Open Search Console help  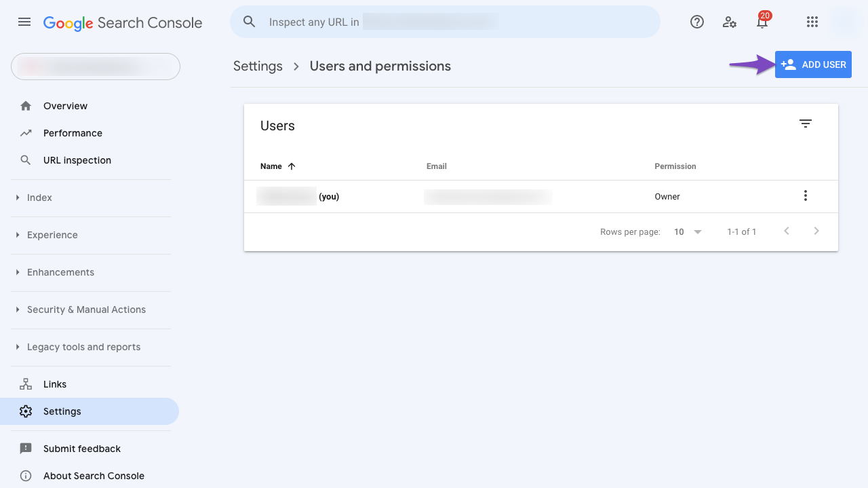pyautogui.click(x=697, y=22)
